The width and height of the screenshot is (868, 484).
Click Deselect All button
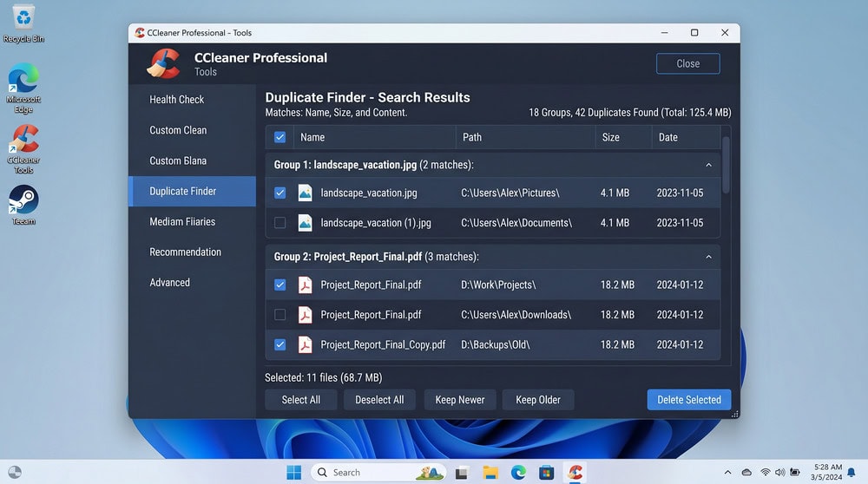coord(379,399)
